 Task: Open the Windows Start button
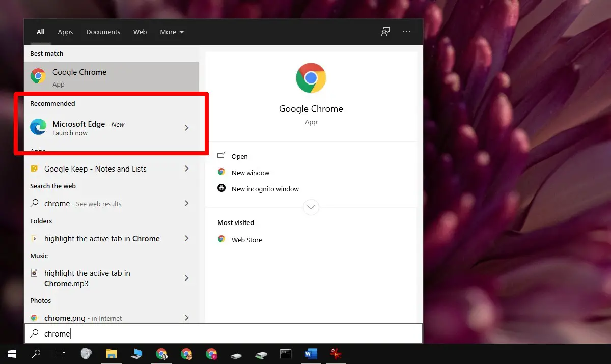12,354
